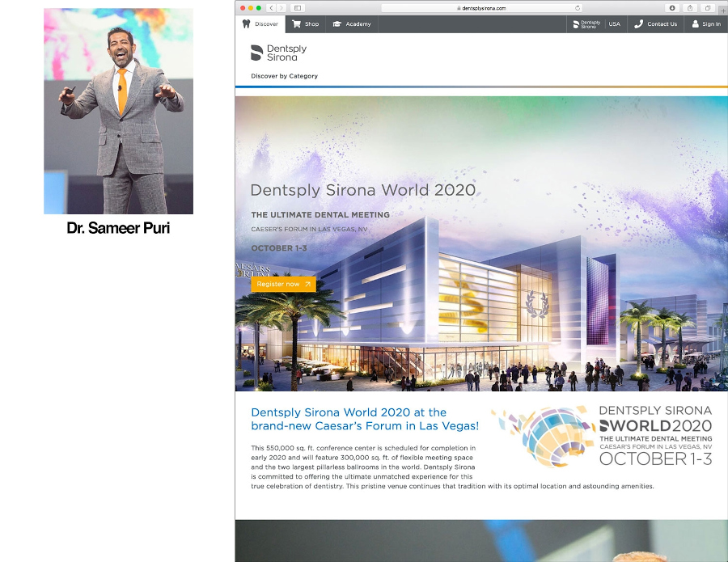728x562 pixels.
Task: Click the Safari share icon
Action: [690, 8]
